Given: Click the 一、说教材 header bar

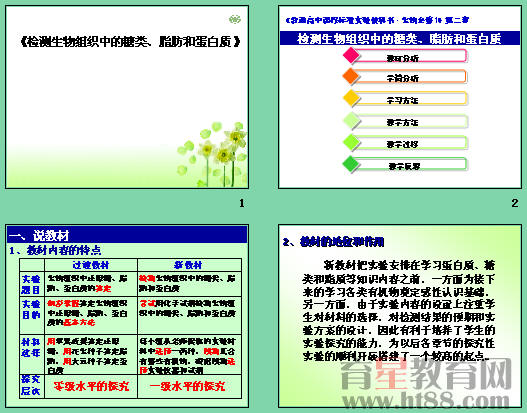Looking at the screenshot, I should 127,235.
